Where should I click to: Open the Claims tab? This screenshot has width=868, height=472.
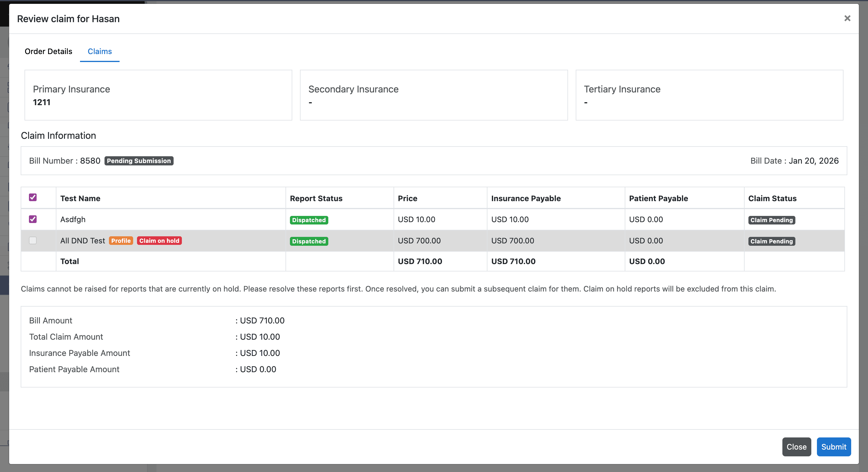pyautogui.click(x=100, y=51)
